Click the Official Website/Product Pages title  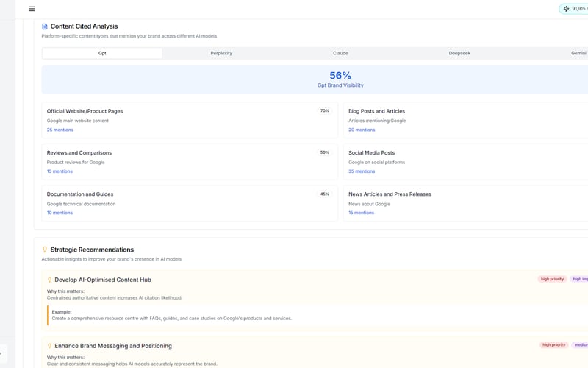[85, 111]
